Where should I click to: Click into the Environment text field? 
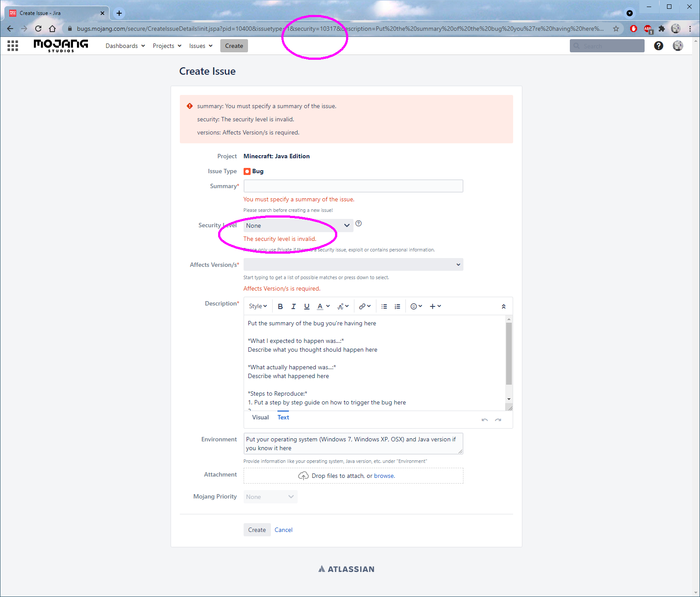pyautogui.click(x=353, y=444)
